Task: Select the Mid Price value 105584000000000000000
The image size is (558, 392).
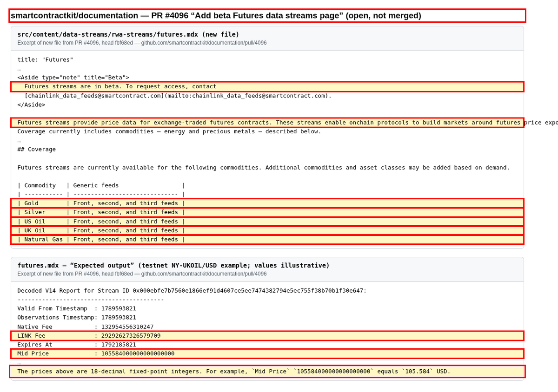Action: pos(138,353)
